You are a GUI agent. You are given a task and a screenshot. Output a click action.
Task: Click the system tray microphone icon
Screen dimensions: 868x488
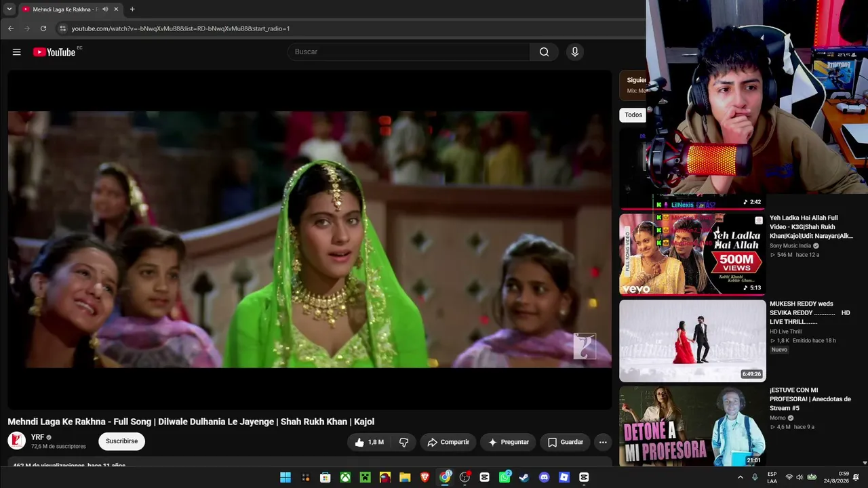click(x=755, y=478)
